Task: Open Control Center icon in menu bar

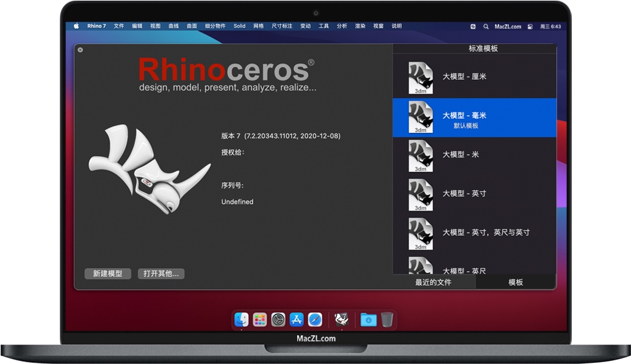Action: [530, 27]
